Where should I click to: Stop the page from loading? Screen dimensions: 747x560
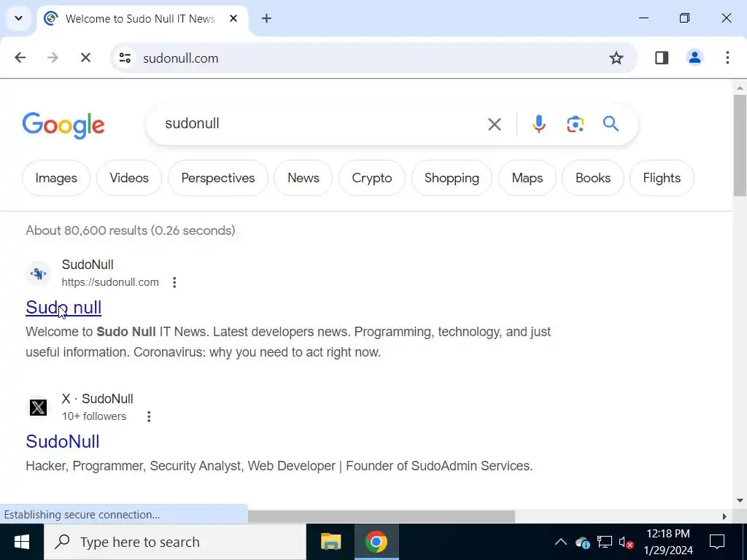(x=85, y=58)
